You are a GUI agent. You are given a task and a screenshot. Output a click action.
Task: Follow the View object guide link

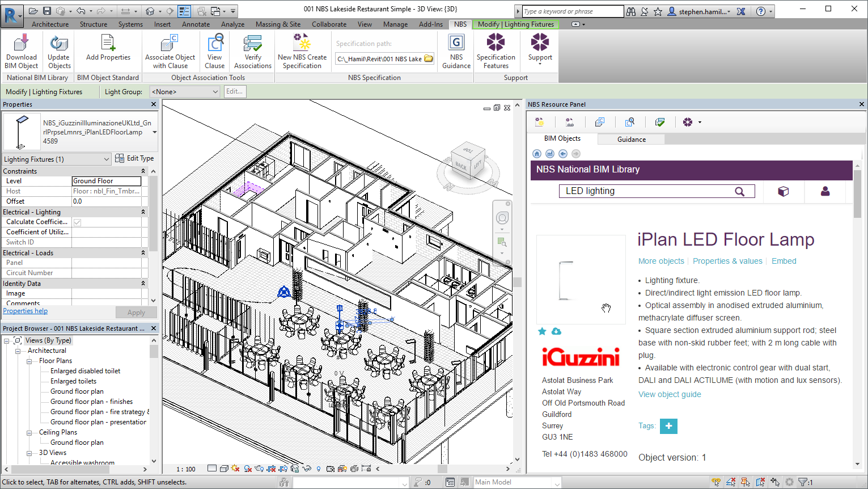click(670, 394)
